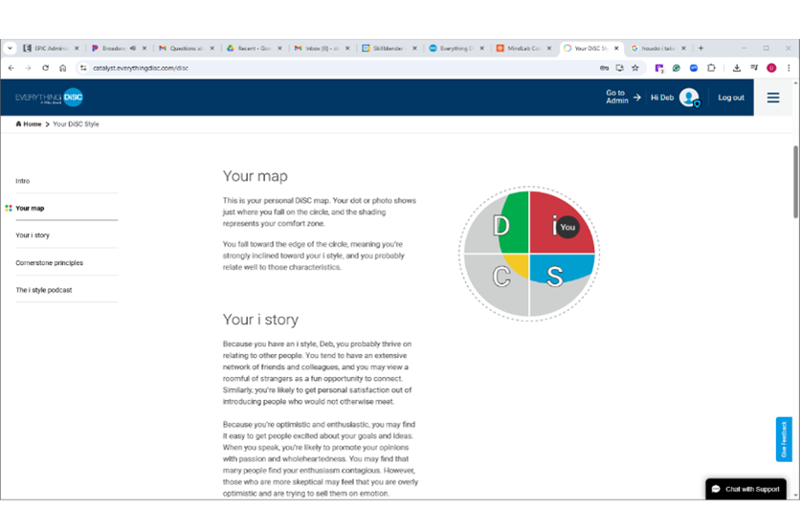800x532 pixels.
Task: Click the Go to Admin arrow icon
Action: [x=636, y=97]
